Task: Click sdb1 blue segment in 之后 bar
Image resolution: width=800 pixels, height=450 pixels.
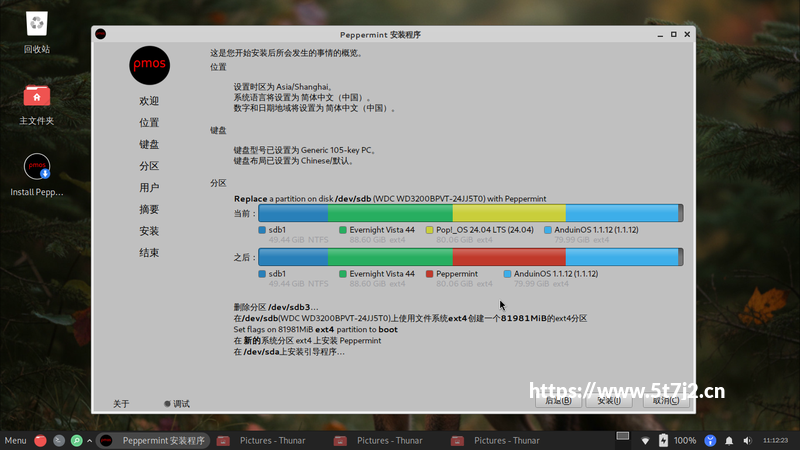Action: 293,257
